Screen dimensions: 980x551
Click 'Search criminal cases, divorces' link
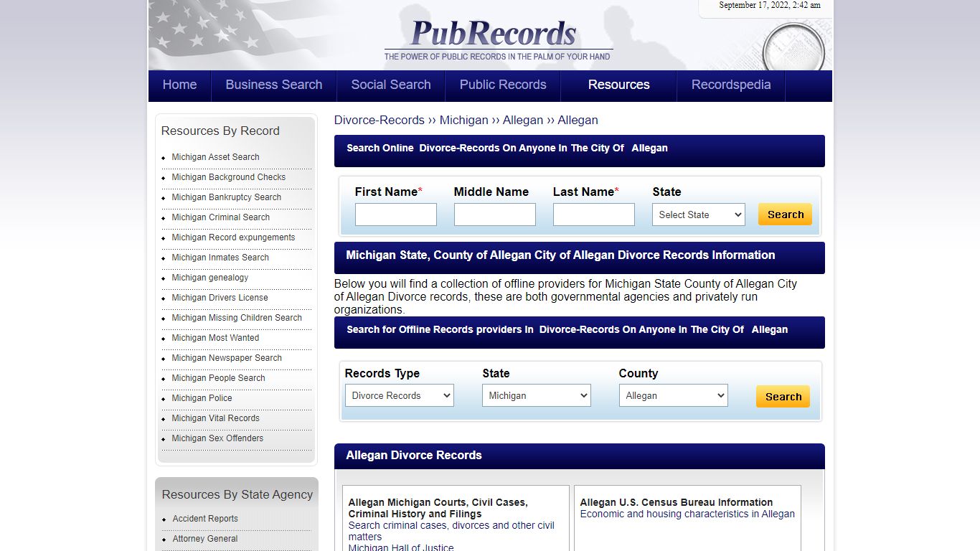[x=451, y=531]
